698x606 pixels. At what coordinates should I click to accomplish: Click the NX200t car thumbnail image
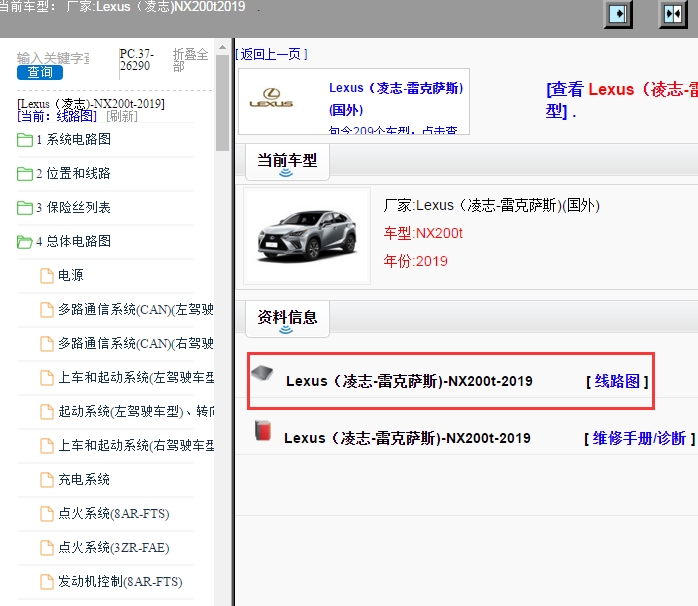pos(306,234)
